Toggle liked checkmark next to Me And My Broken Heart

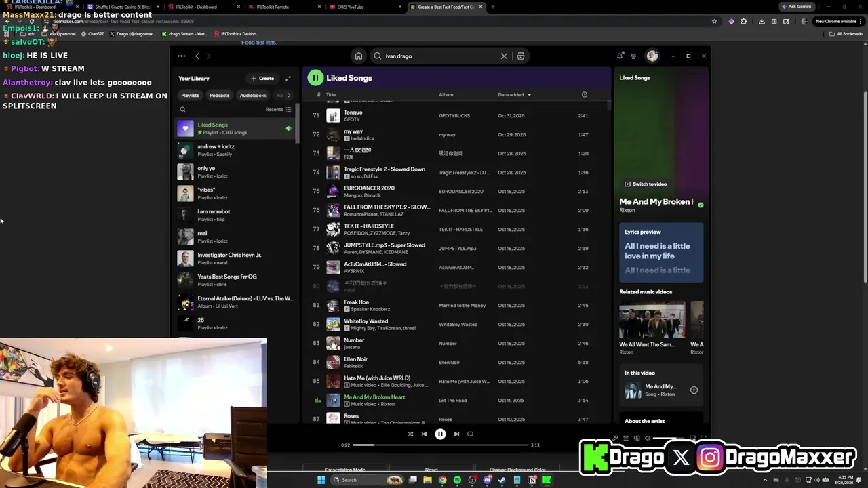[x=701, y=205]
